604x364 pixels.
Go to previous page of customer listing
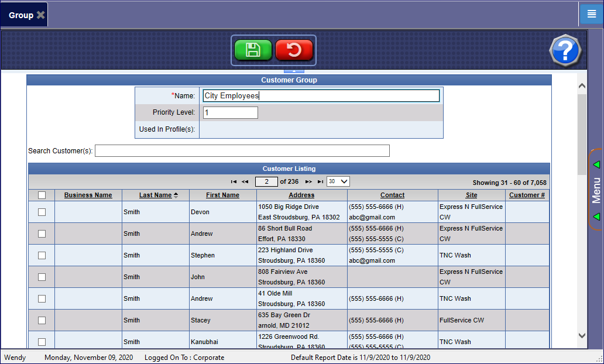pyautogui.click(x=245, y=182)
